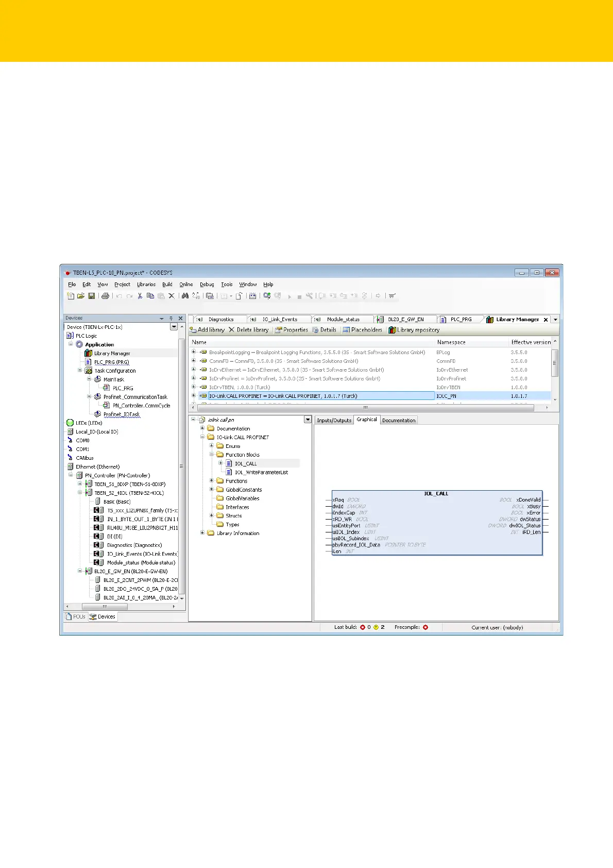Collapse the Task Configuration node

pos(80,370)
